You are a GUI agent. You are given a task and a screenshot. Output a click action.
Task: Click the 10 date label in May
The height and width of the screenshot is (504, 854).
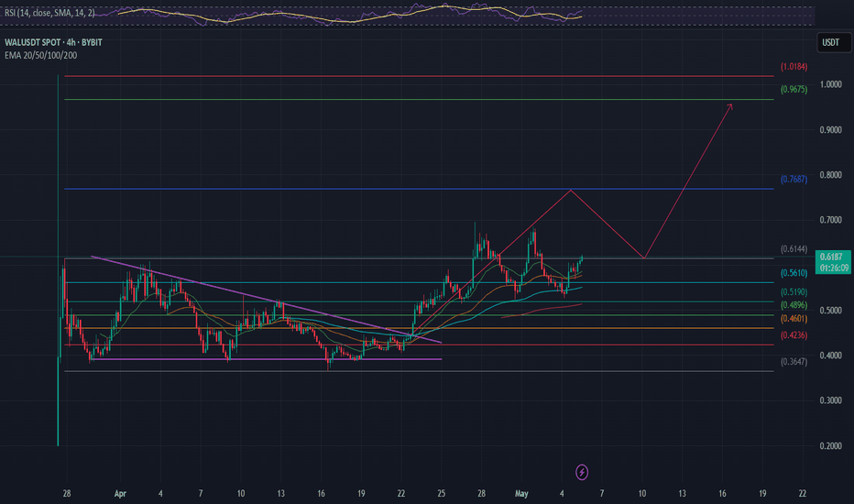coord(642,494)
